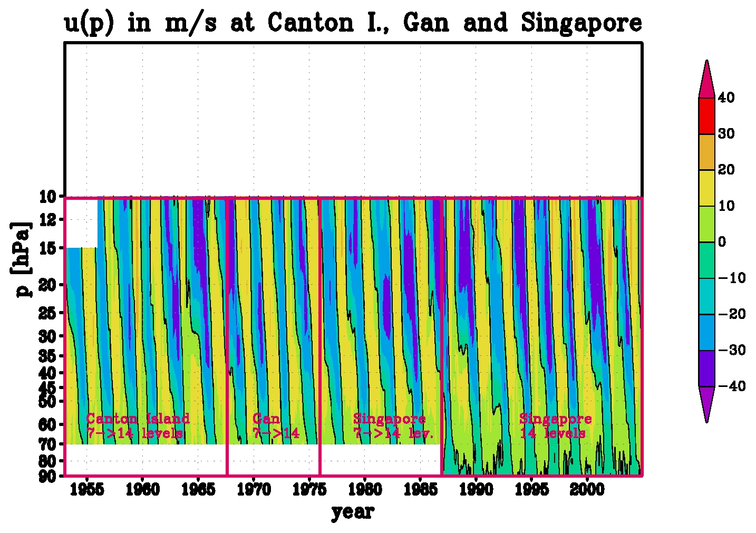Click the x-axis tick label '1965'
Screen dimensions: 756x533
point(198,490)
